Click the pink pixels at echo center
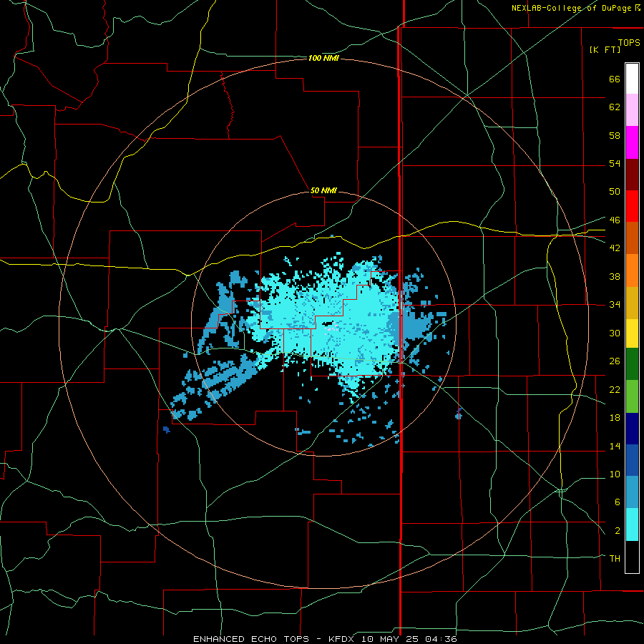 331,328
